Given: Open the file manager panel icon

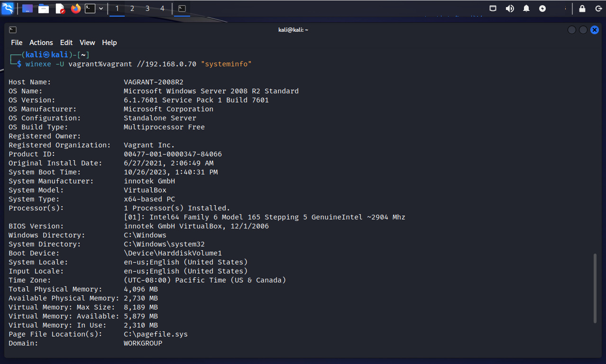Looking at the screenshot, I should [x=44, y=9].
